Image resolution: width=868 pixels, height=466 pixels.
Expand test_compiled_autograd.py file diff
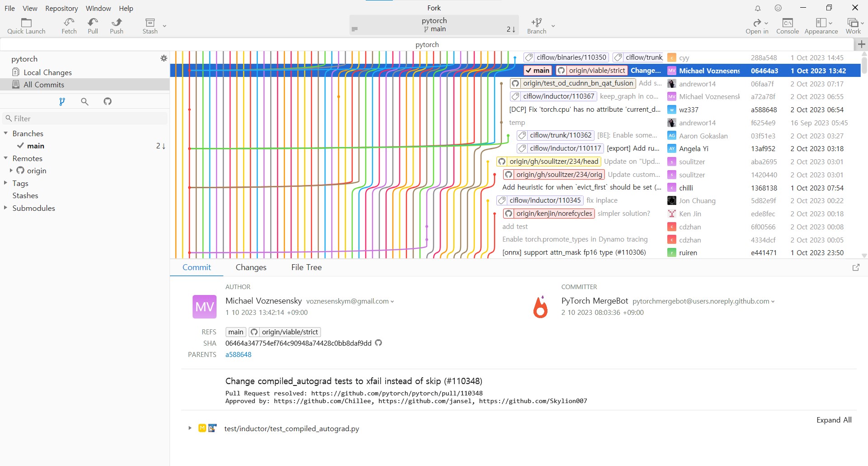click(190, 428)
